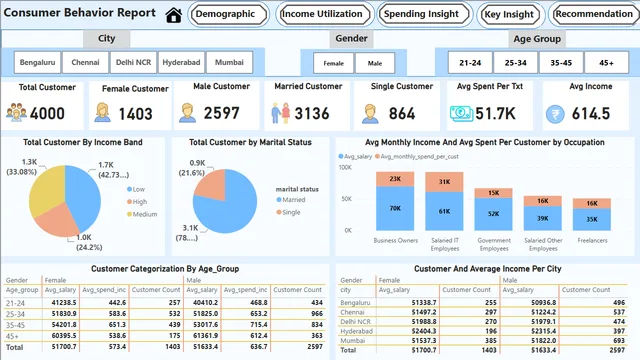This screenshot has width=640, height=360.
Task: Click the Single legend marker
Action: (x=279, y=212)
